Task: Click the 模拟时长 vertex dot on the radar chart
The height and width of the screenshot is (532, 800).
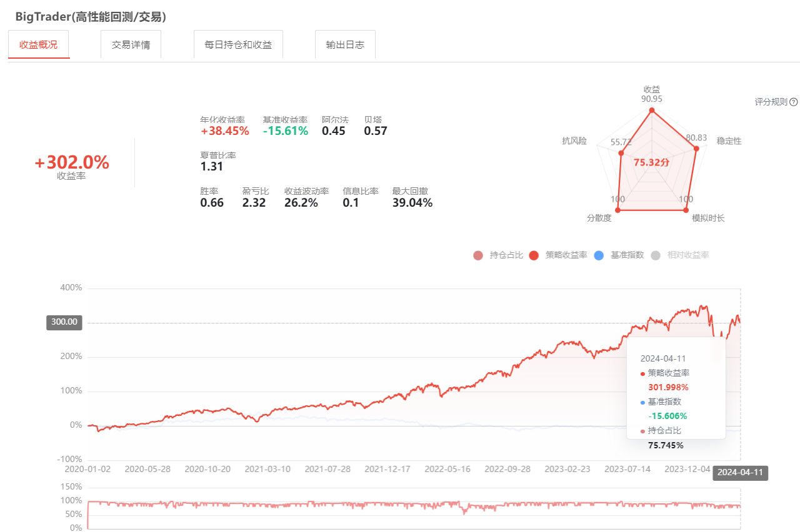Action: click(x=686, y=210)
